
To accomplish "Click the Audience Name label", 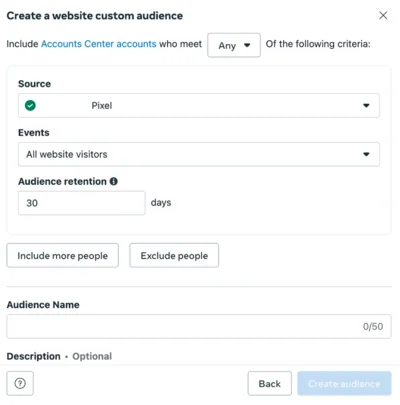I will pyautogui.click(x=43, y=305).
